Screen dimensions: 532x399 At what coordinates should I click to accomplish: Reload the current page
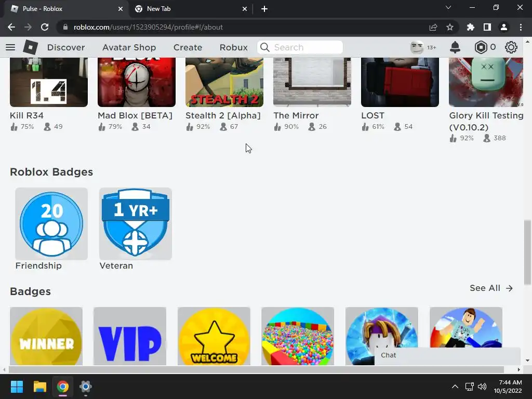pyautogui.click(x=45, y=27)
